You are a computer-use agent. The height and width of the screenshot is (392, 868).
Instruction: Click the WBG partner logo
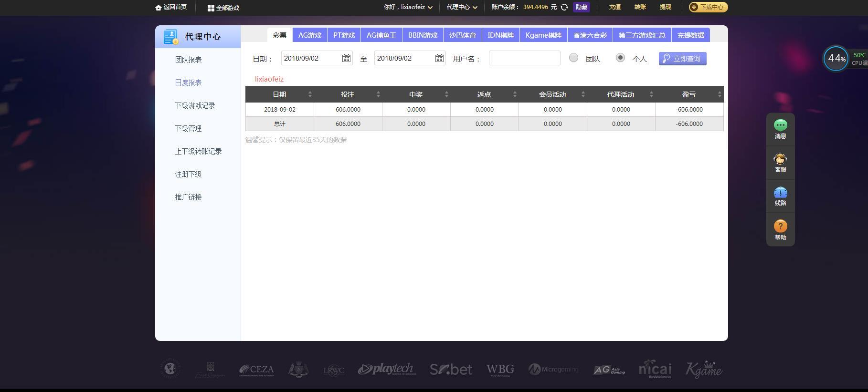point(500,370)
